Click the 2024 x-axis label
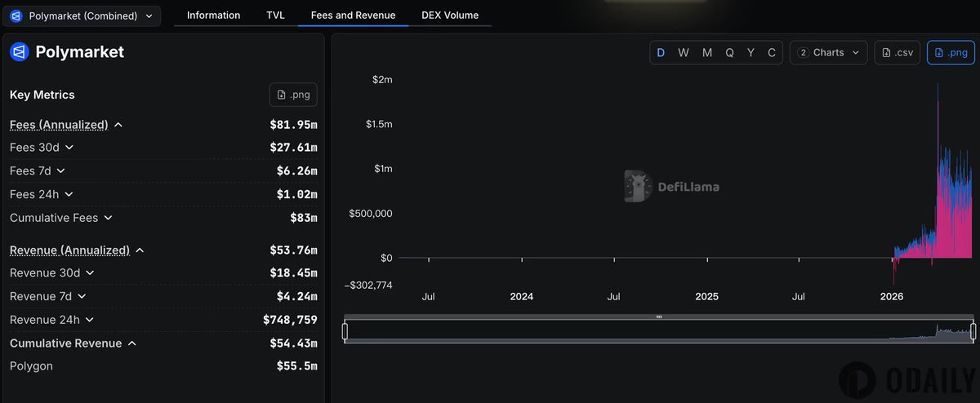 521,296
